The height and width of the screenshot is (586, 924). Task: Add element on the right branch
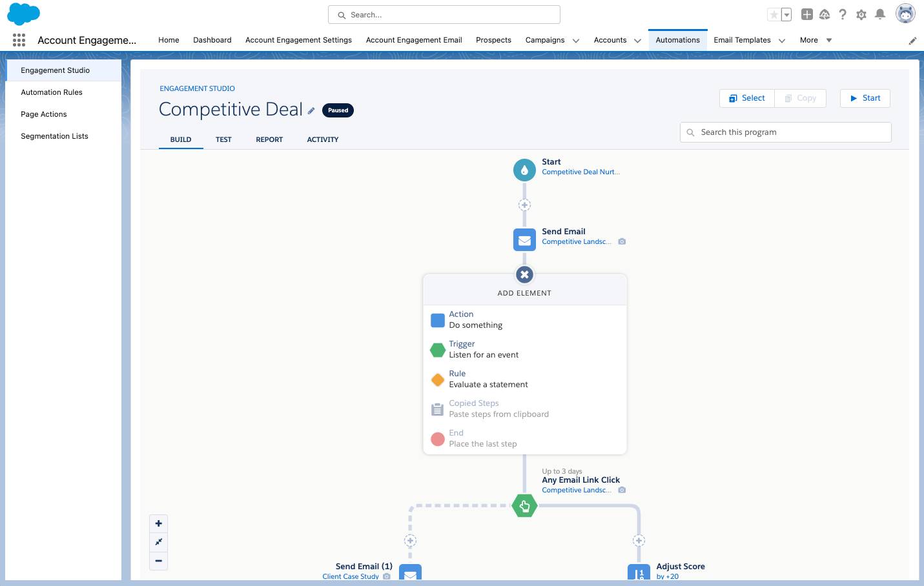click(x=639, y=540)
